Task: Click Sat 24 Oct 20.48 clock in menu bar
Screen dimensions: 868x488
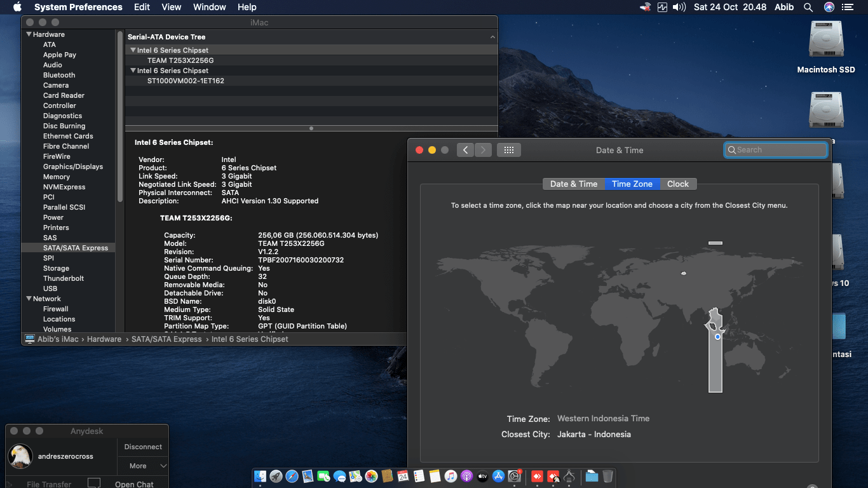Action: click(x=731, y=7)
